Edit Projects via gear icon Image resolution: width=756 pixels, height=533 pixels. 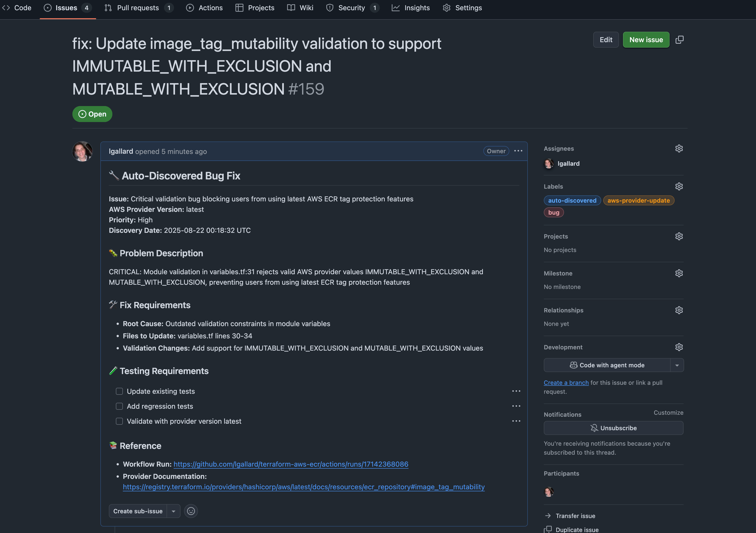[679, 236]
